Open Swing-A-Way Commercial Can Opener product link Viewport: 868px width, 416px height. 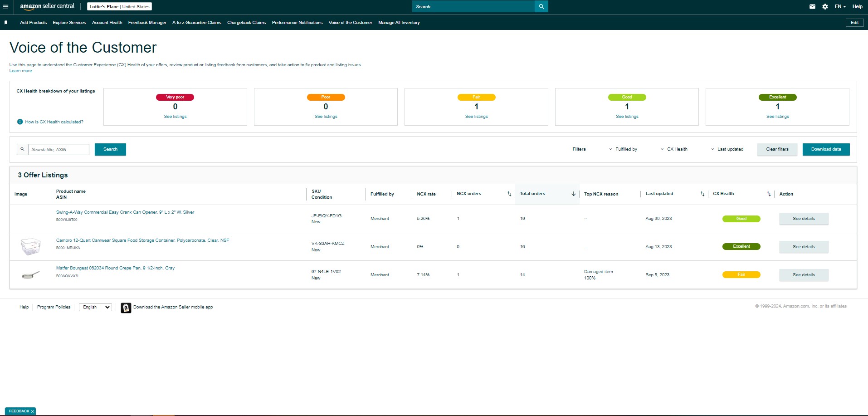point(125,212)
